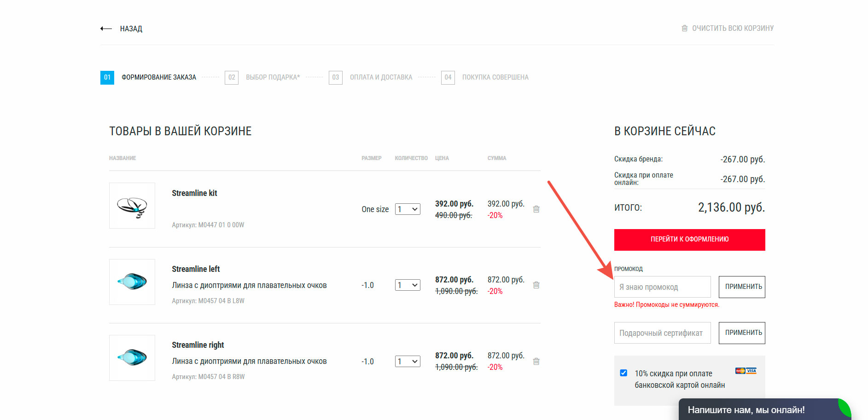Go to step 04 ПОКУПКА СОВЕРШЕНА
Image resolution: width=868 pixels, height=420 pixels.
pyautogui.click(x=485, y=77)
